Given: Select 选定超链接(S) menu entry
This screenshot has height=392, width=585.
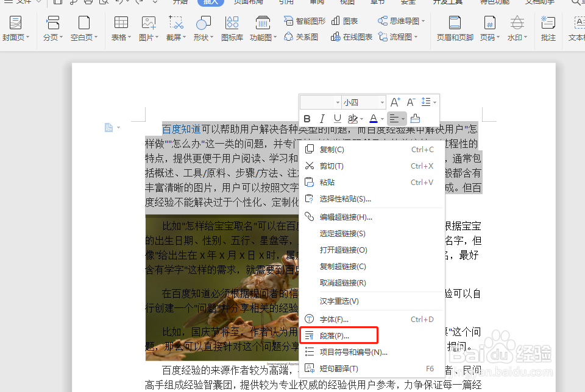Looking at the screenshot, I should tap(372, 234).
